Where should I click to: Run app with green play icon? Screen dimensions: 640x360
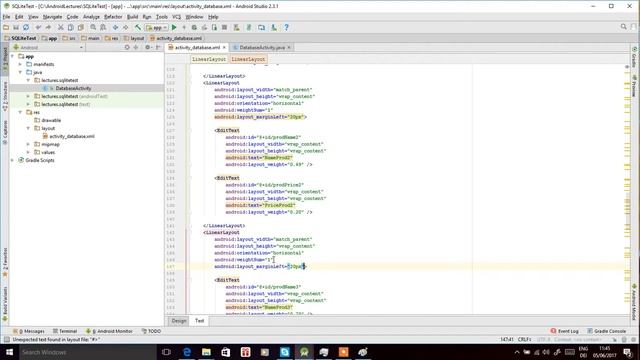coord(174,27)
